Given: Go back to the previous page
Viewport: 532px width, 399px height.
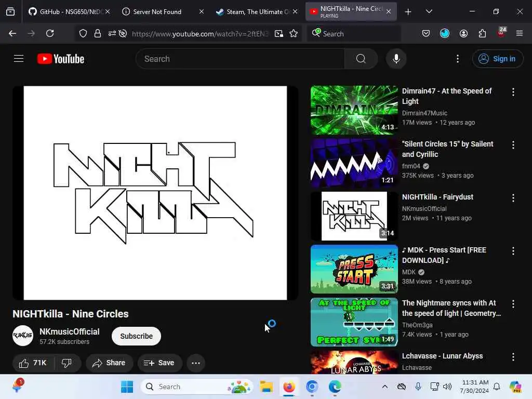Looking at the screenshot, I should (x=12, y=33).
